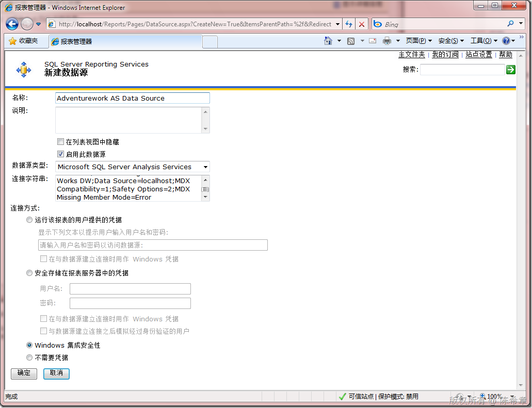Click the blue Help question mark icon
532x408 pixels.
[506, 41]
